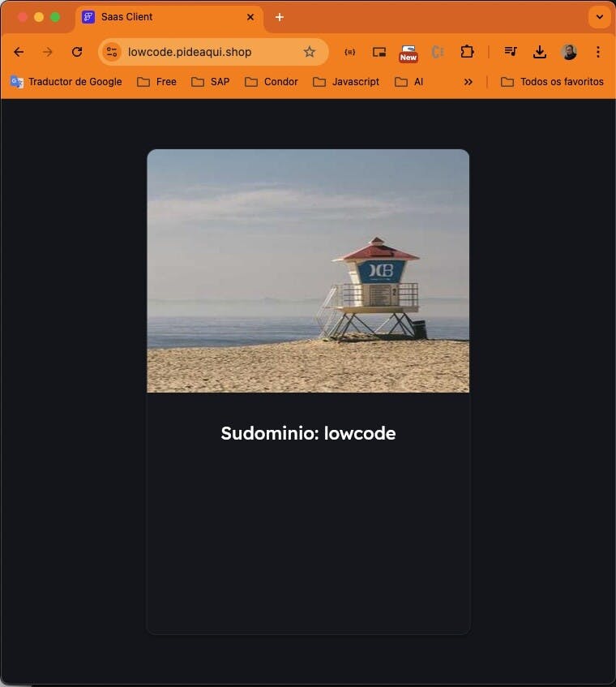Click the greyed C extension icon
Screen dimensions: 616x687
coord(438,52)
